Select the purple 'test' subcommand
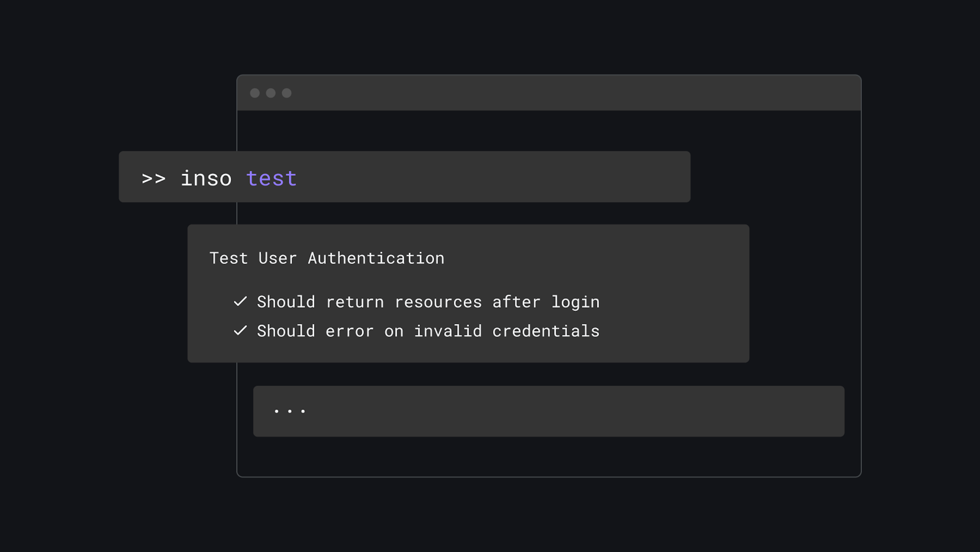This screenshot has height=552, width=980. (x=271, y=179)
